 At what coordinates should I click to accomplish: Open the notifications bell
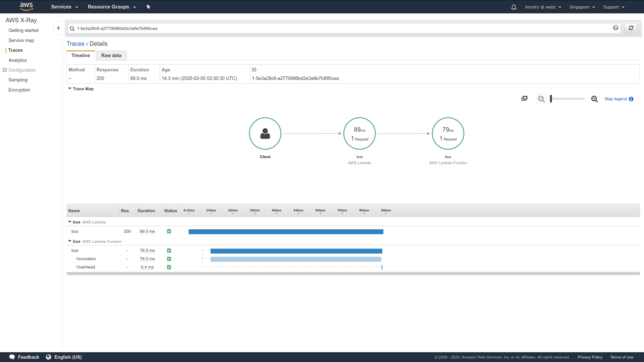click(x=513, y=7)
